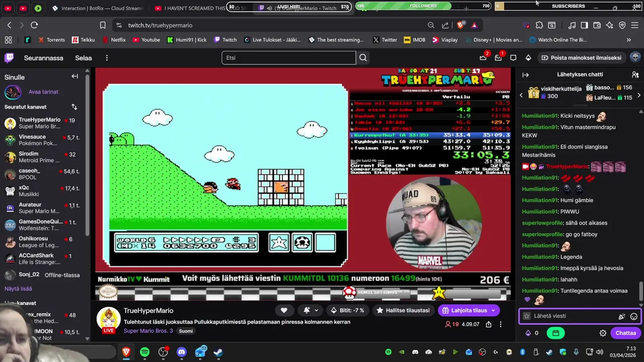Click the Twitch logo home icon
Image resolution: width=644 pixels, height=362 pixels.
[9, 58]
